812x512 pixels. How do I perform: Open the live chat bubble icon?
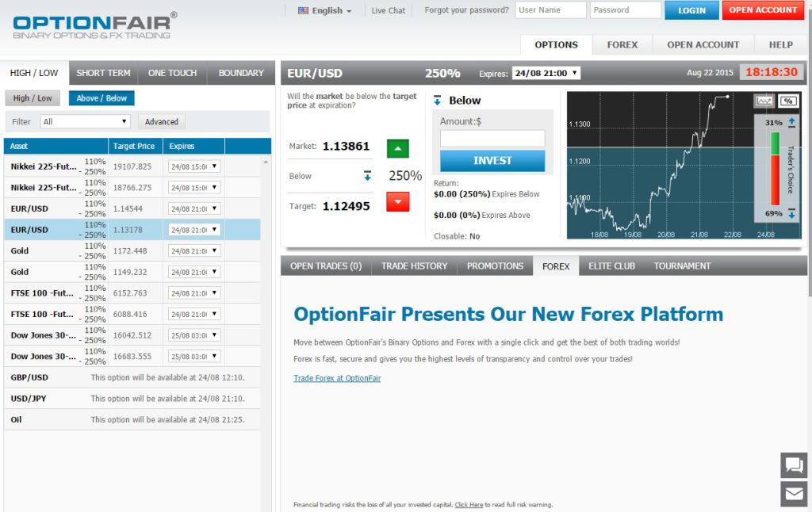coord(794,465)
